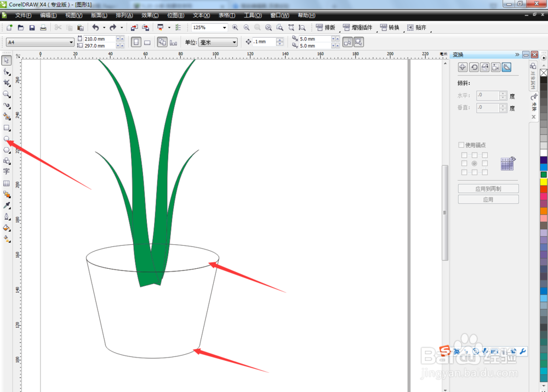Select the Rectangle tool
This screenshot has height=392, width=548.
coord(6,128)
